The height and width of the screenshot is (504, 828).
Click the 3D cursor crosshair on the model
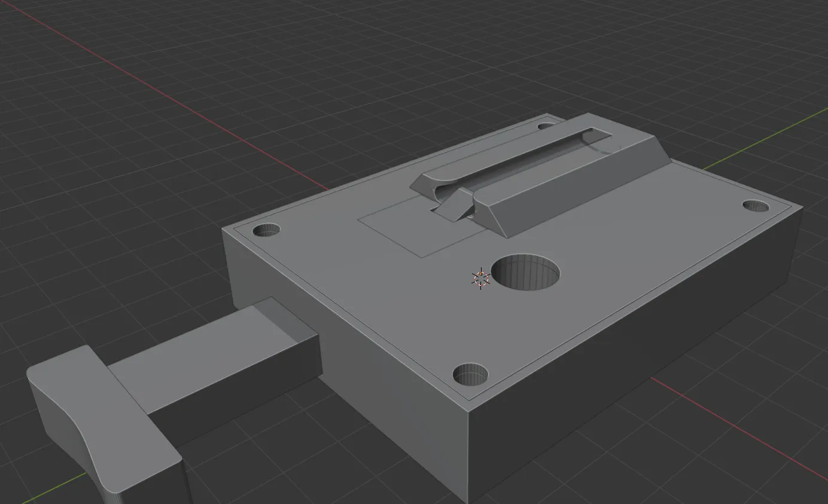[481, 278]
